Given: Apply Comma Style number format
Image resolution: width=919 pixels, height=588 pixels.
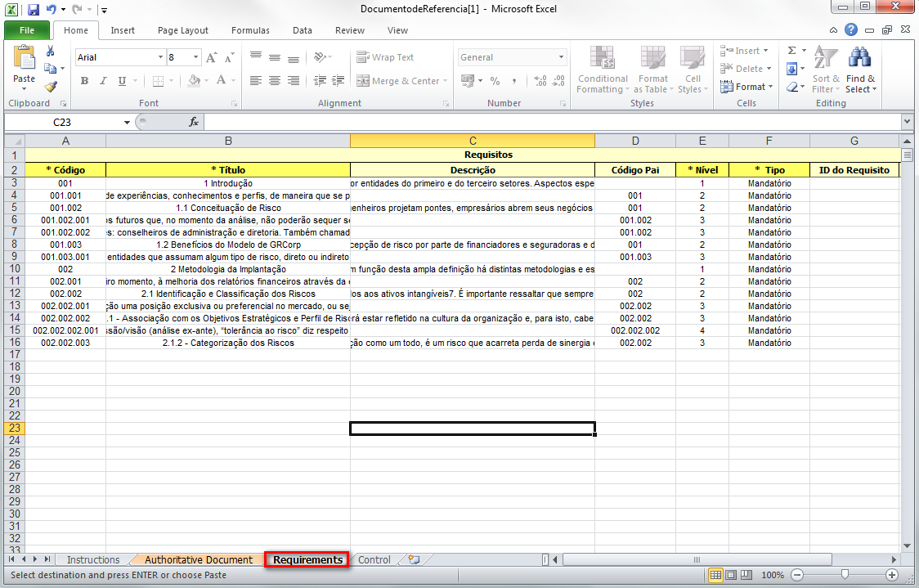Looking at the screenshot, I should tap(514, 81).
